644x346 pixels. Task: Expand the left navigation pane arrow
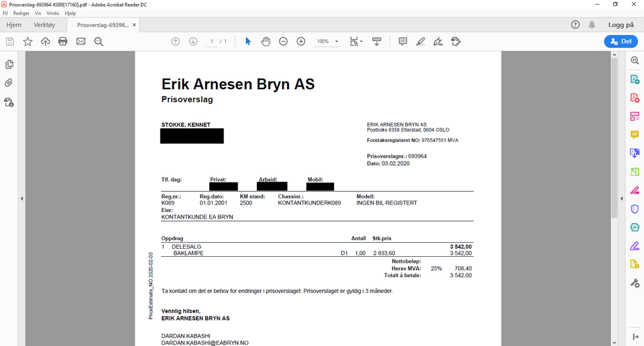21,198
